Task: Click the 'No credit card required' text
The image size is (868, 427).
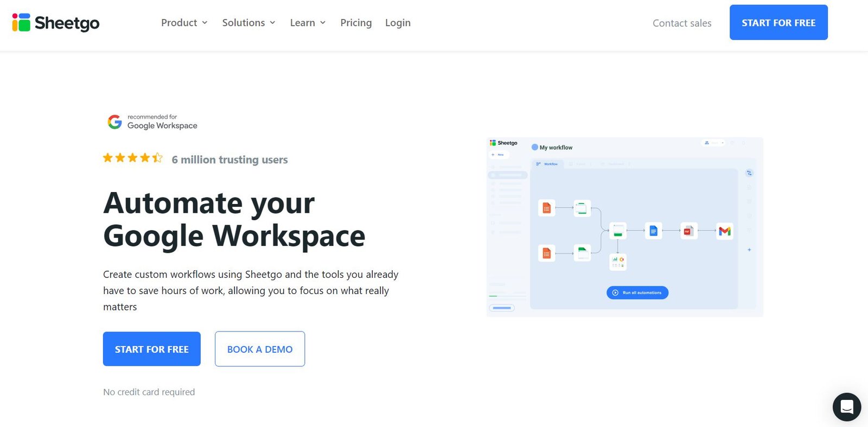Action: [x=149, y=392]
